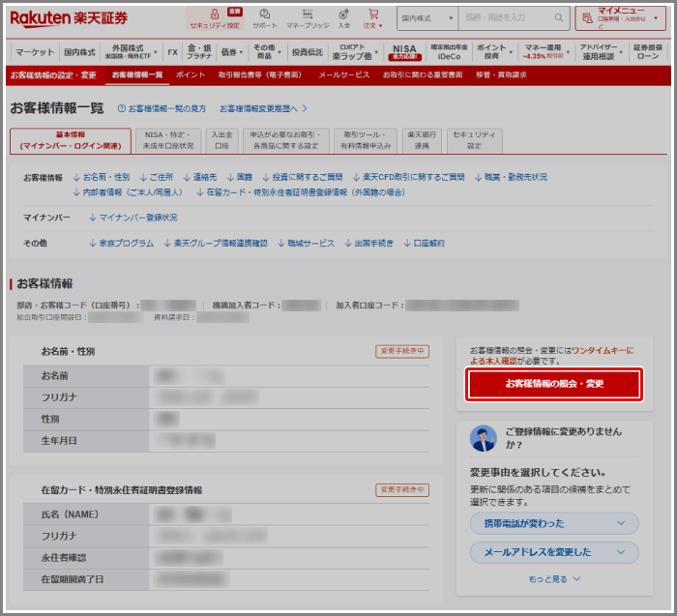
Task: Open the My Menu (マイメニュー) dropdown
Action: (x=620, y=18)
